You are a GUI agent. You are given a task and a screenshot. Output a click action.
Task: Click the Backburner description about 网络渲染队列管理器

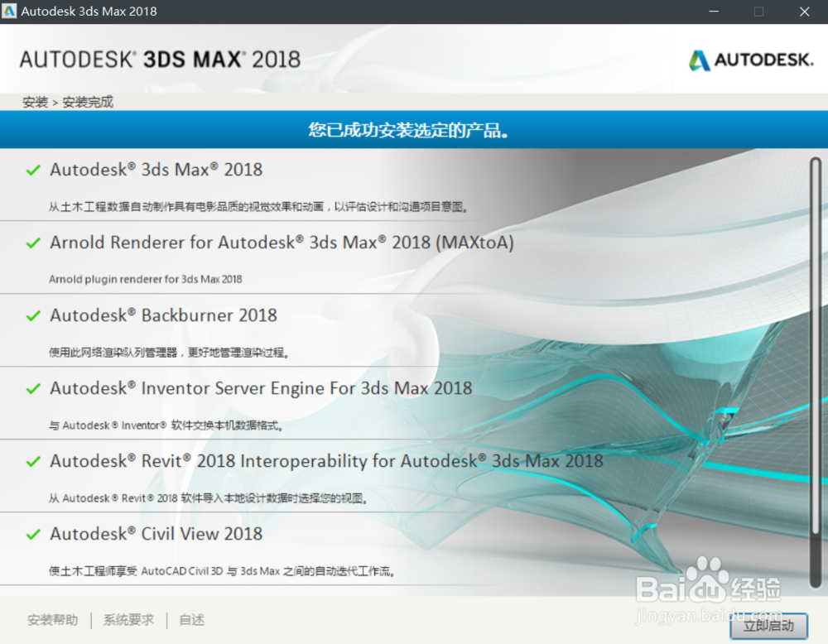[169, 352]
